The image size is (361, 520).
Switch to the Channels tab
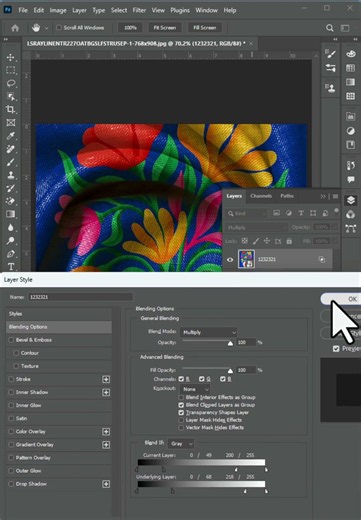click(261, 196)
